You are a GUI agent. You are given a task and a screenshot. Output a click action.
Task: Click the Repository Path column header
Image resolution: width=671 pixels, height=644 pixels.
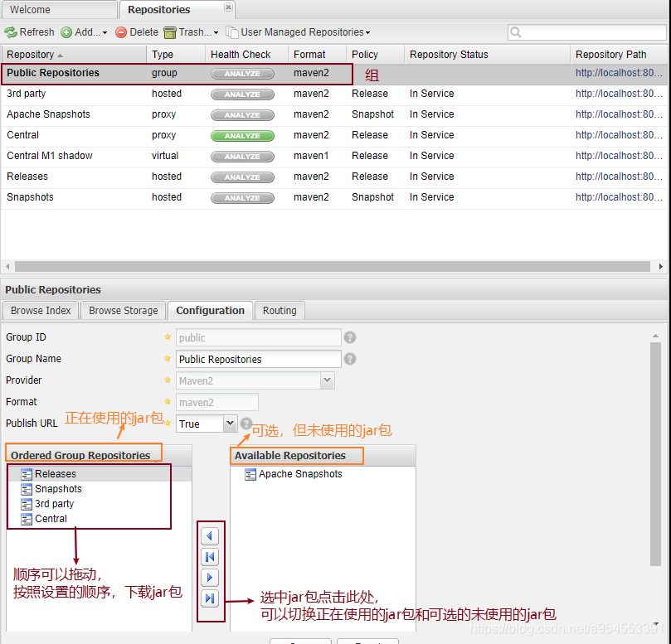[620, 55]
